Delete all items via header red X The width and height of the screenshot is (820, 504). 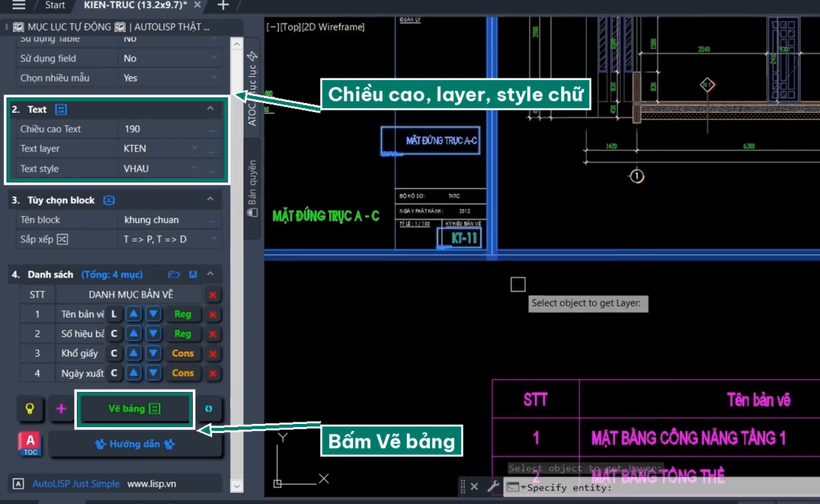coord(212,295)
